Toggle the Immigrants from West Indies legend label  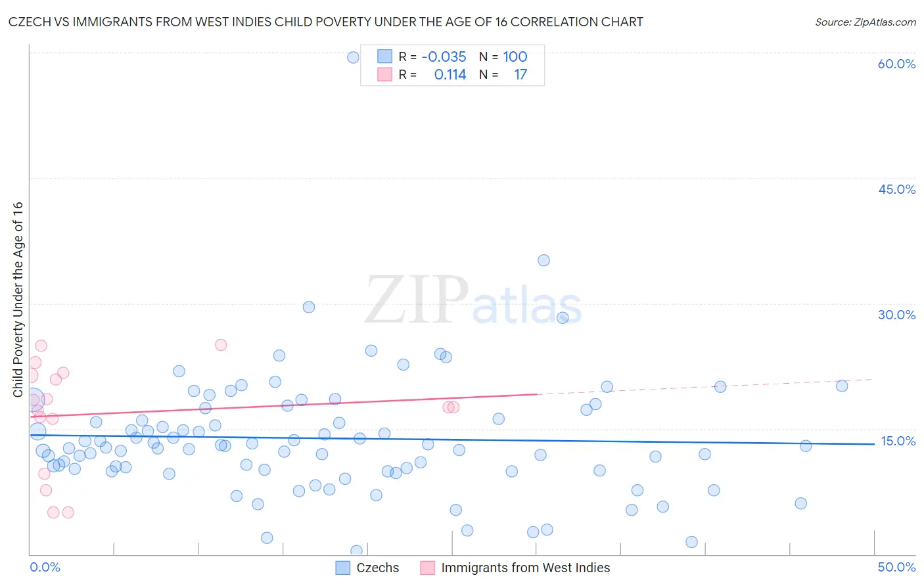pos(525,568)
